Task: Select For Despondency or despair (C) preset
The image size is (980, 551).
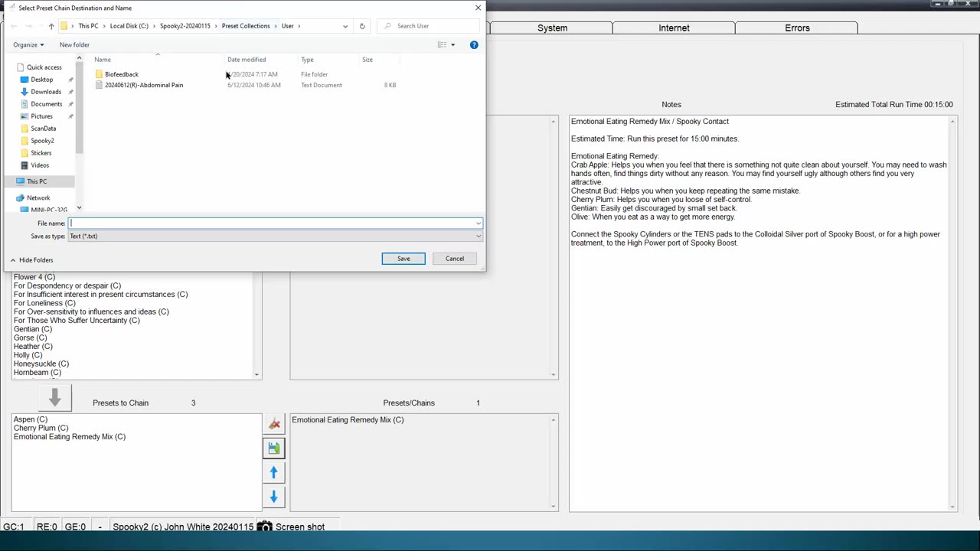Action: [x=67, y=285]
